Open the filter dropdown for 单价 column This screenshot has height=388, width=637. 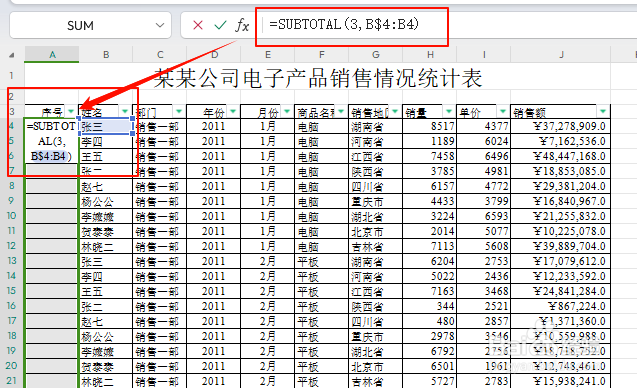(503, 111)
